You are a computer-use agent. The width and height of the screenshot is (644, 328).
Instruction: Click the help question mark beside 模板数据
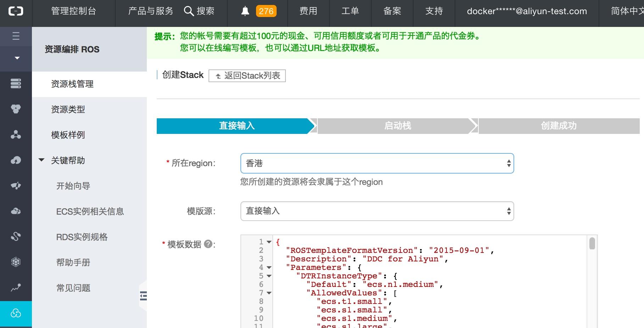[209, 244]
